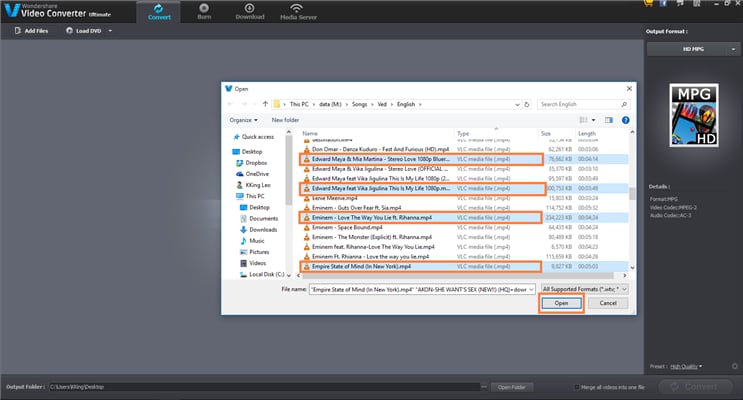Click the Open Folder button
The height and width of the screenshot is (400, 743).
click(512, 387)
